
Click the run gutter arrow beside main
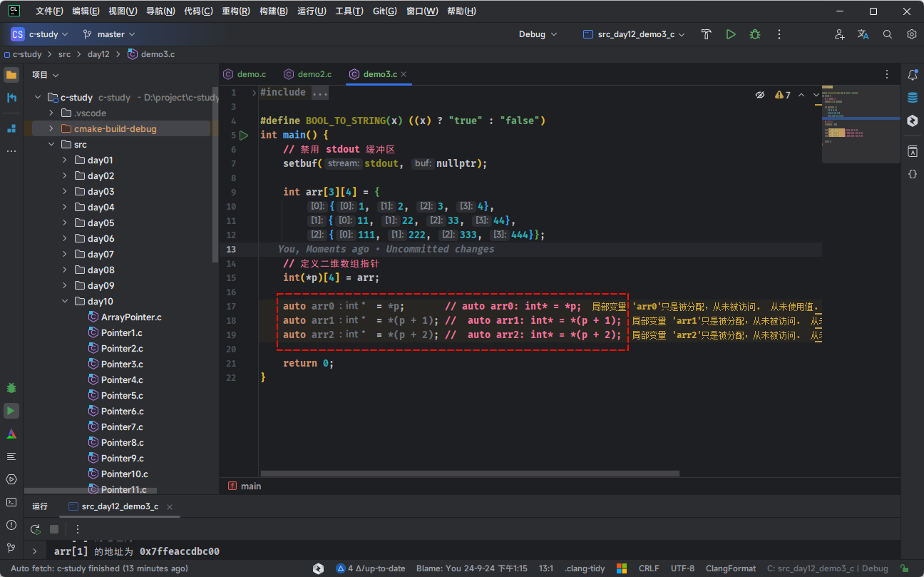244,135
